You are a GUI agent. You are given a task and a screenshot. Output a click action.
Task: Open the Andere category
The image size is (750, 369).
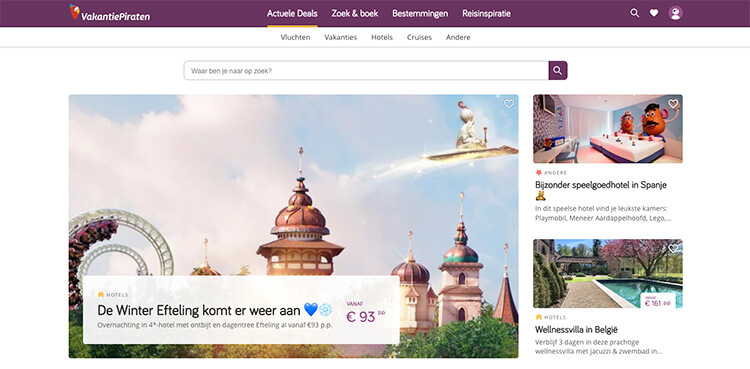(458, 37)
